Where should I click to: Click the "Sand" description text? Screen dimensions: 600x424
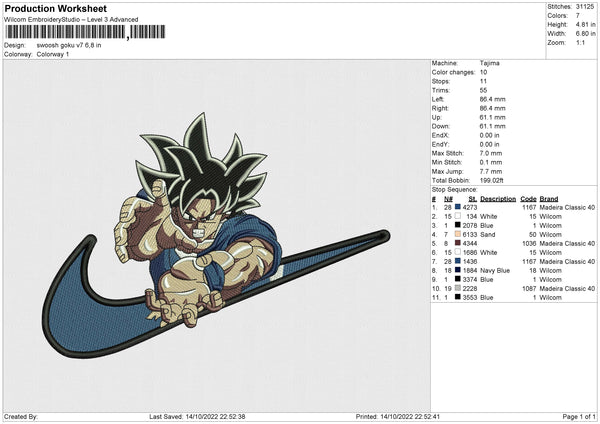488,234
